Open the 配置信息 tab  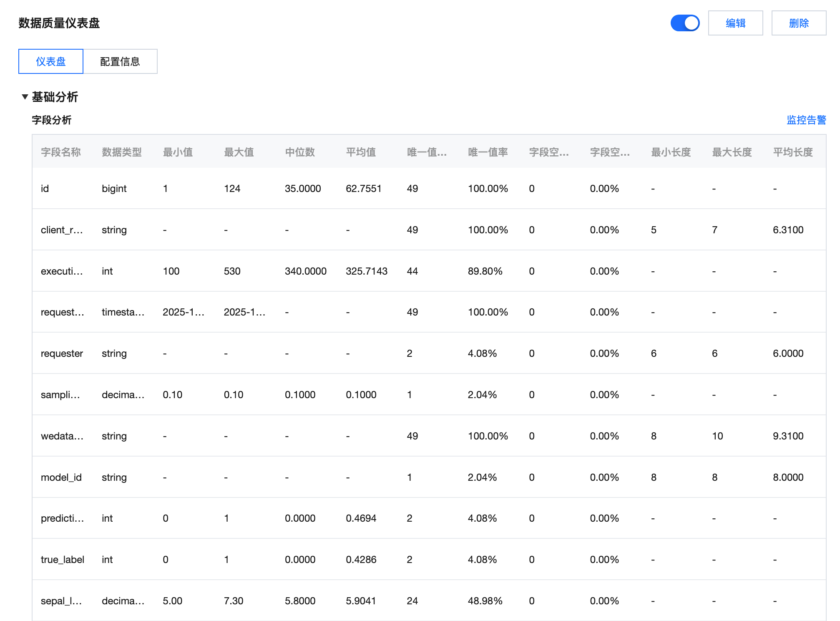[x=120, y=61]
